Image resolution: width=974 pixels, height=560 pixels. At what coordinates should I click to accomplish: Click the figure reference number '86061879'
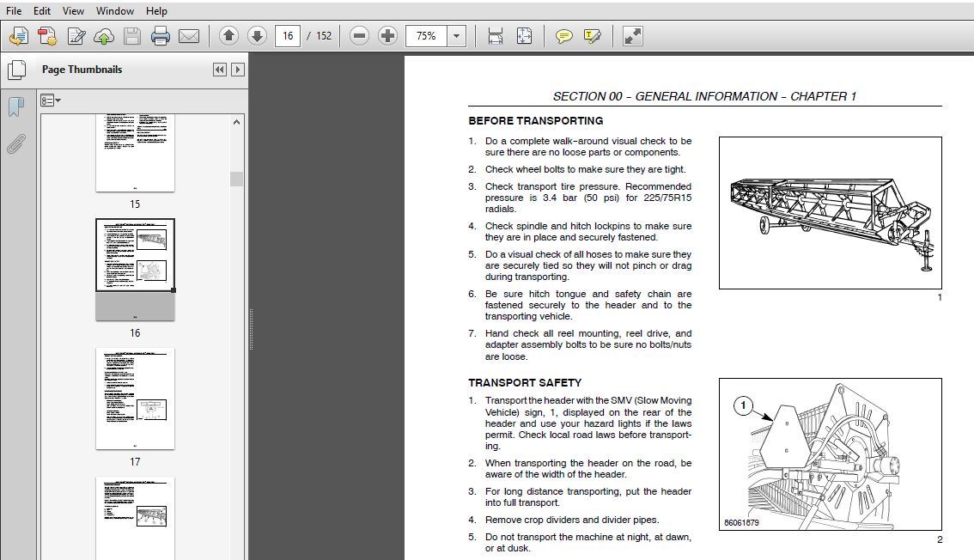(741, 523)
